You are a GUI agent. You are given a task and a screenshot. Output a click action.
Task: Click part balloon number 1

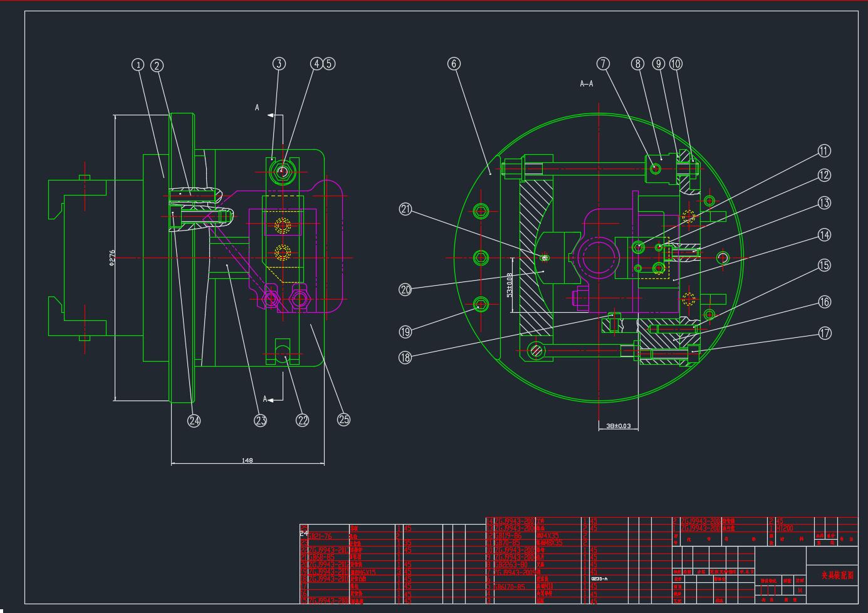coord(138,65)
